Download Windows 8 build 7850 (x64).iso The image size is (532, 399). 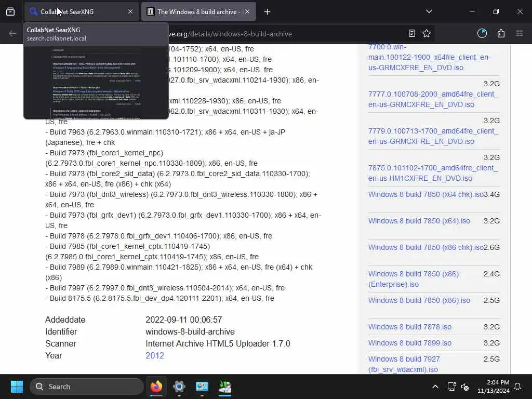pyautogui.click(x=419, y=221)
